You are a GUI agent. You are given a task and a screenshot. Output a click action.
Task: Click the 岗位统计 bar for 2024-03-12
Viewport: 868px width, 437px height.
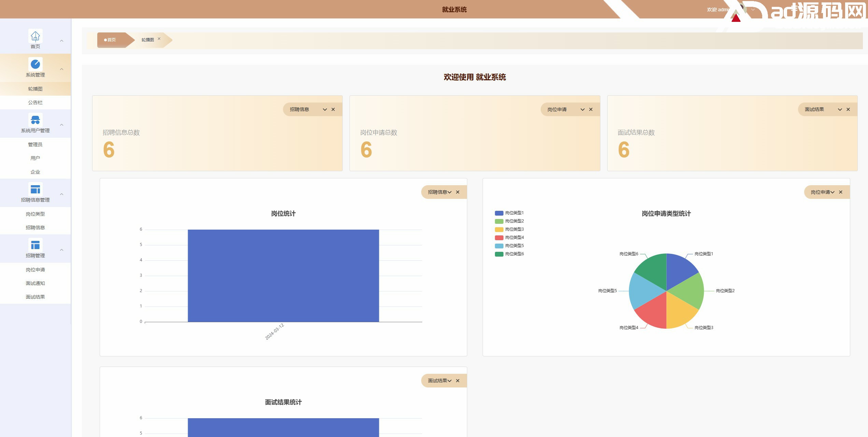pos(283,276)
